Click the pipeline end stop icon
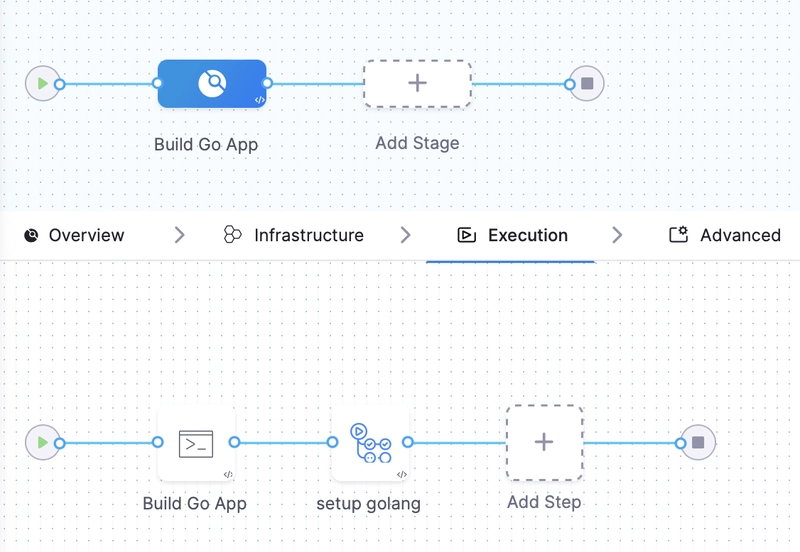The image size is (800, 552). [x=587, y=84]
